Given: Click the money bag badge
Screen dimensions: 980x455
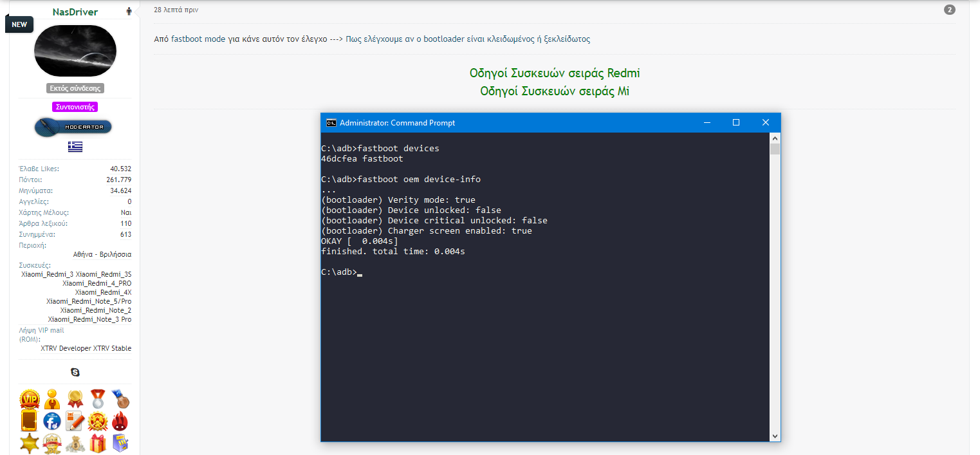Looking at the screenshot, I should (75, 443).
